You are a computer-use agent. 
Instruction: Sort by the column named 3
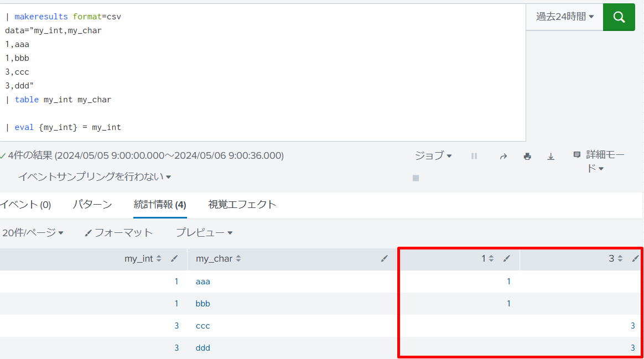(616, 259)
